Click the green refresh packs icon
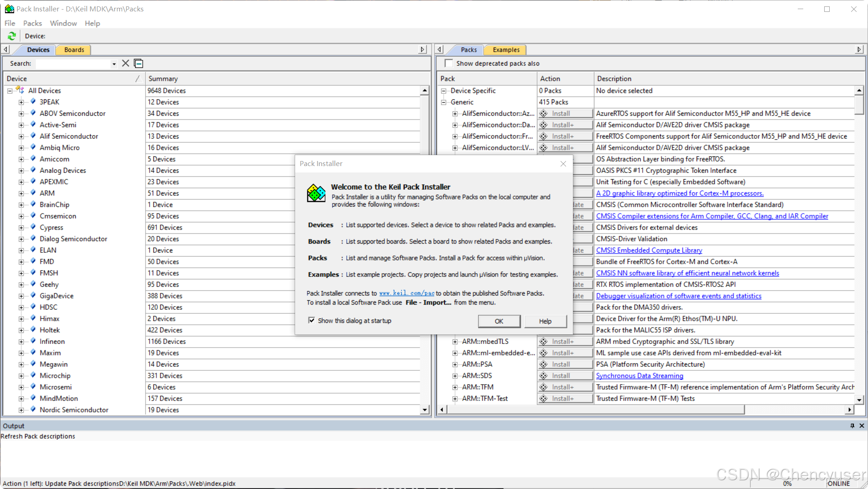 [12, 36]
